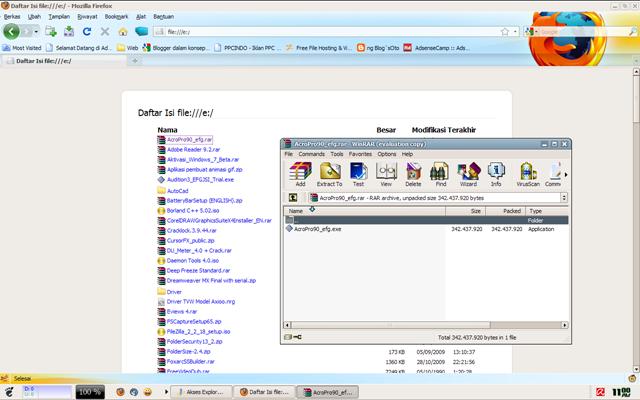Open the Berkas menu in Firefox
The height and width of the screenshot is (400, 640).
point(12,17)
